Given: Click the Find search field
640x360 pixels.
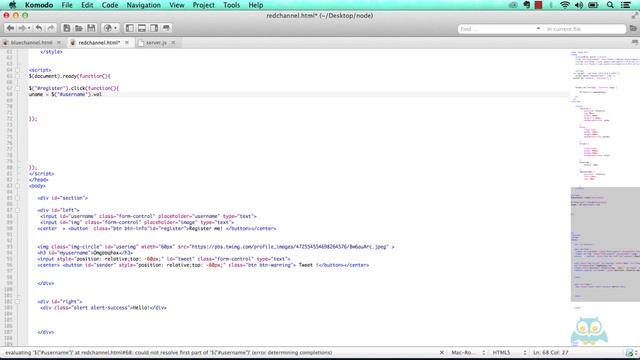Looking at the screenshot, I should point(496,29).
